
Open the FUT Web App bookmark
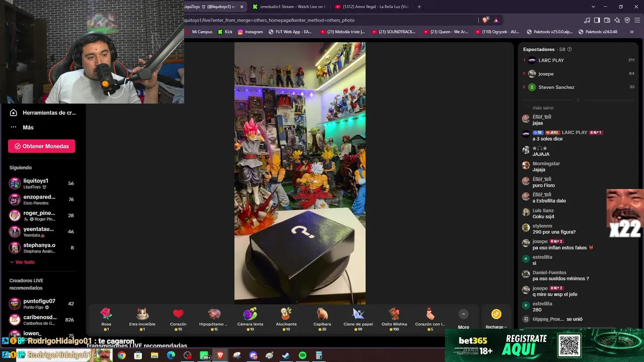pyautogui.click(x=290, y=32)
